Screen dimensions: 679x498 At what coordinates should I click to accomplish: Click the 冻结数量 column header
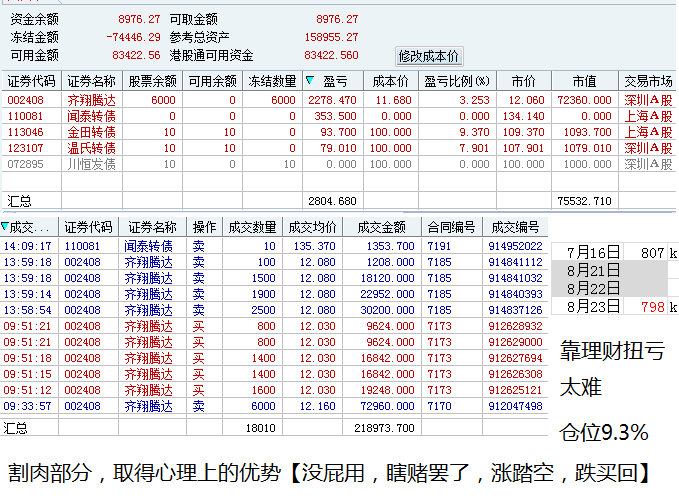pyautogui.click(x=272, y=81)
